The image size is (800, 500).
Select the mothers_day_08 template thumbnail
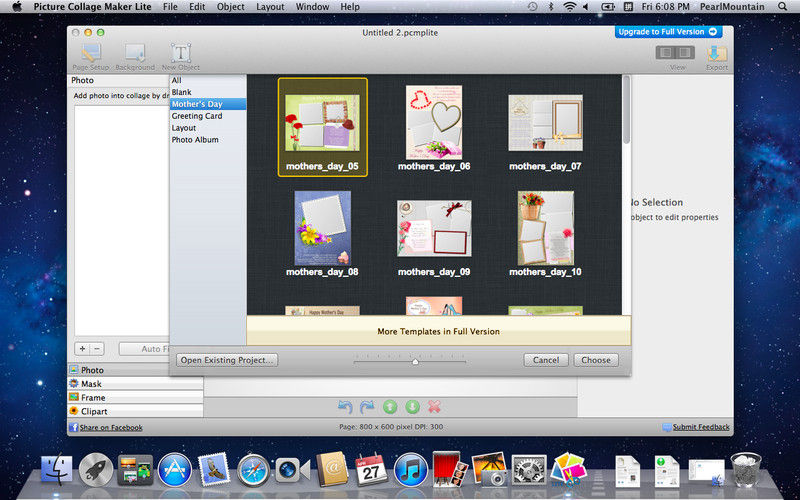[322, 228]
